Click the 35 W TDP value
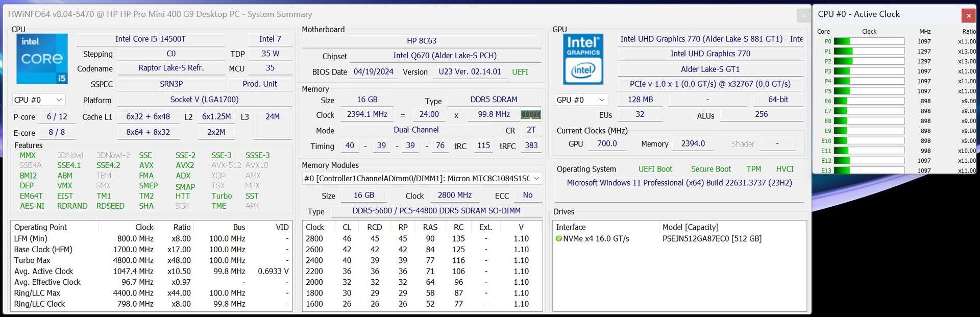The image size is (980, 317). [x=270, y=54]
